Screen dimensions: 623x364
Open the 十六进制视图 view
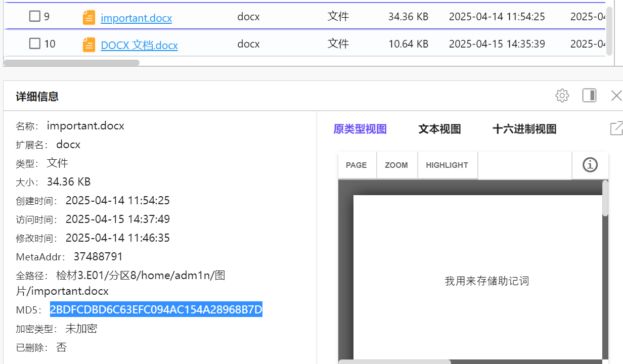pyautogui.click(x=524, y=129)
